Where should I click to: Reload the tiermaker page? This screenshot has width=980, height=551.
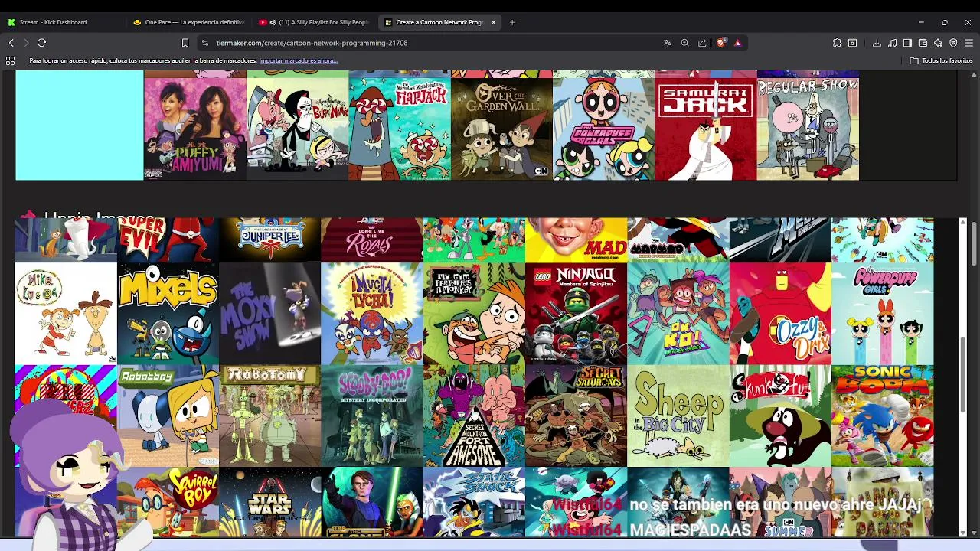pyautogui.click(x=42, y=43)
